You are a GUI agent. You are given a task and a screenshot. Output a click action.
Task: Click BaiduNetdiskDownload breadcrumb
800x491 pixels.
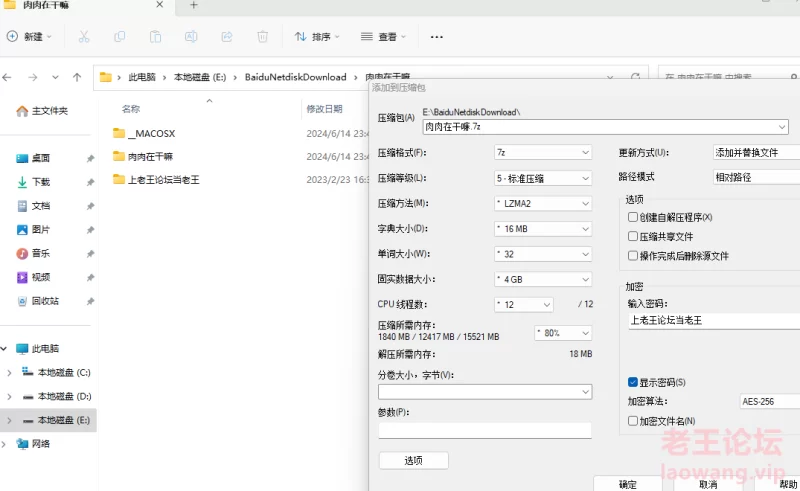[295, 78]
